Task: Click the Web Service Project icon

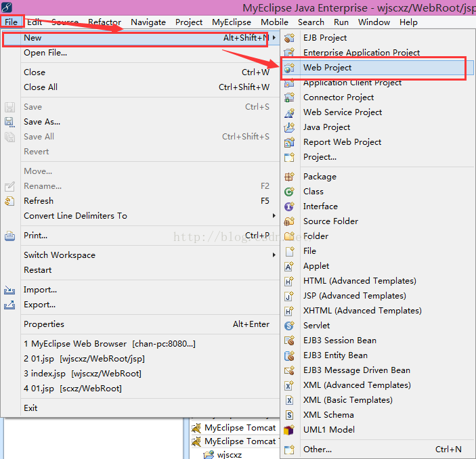Action: [x=289, y=112]
